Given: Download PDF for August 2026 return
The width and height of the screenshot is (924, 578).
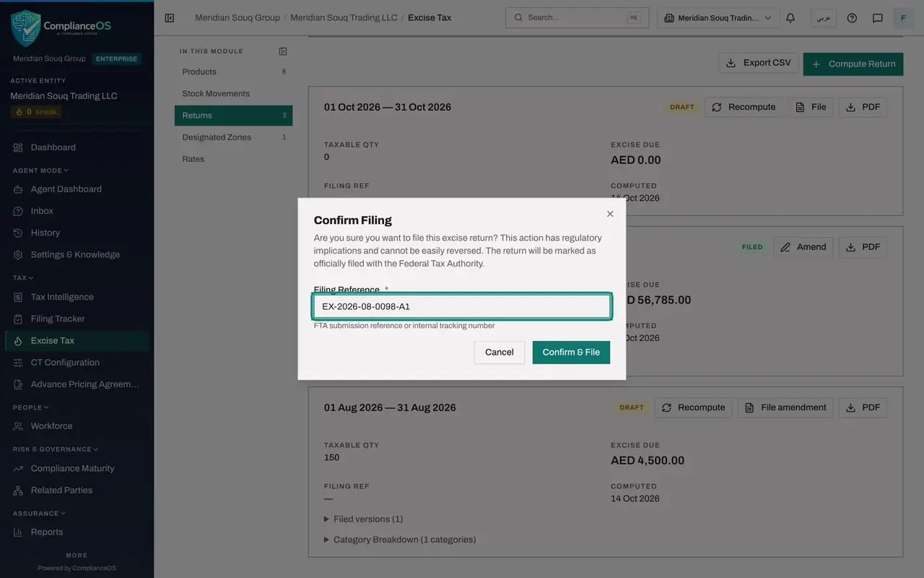Looking at the screenshot, I should coord(863,407).
